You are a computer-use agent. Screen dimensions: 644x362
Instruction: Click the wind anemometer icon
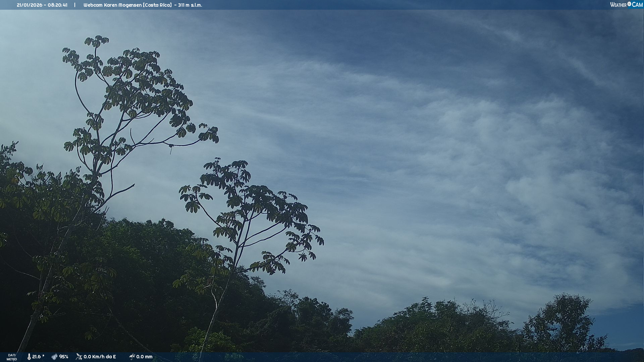point(79,357)
